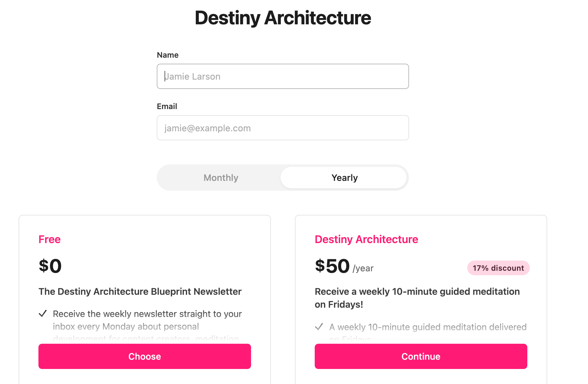Switch billing to Monthly

pyautogui.click(x=221, y=178)
